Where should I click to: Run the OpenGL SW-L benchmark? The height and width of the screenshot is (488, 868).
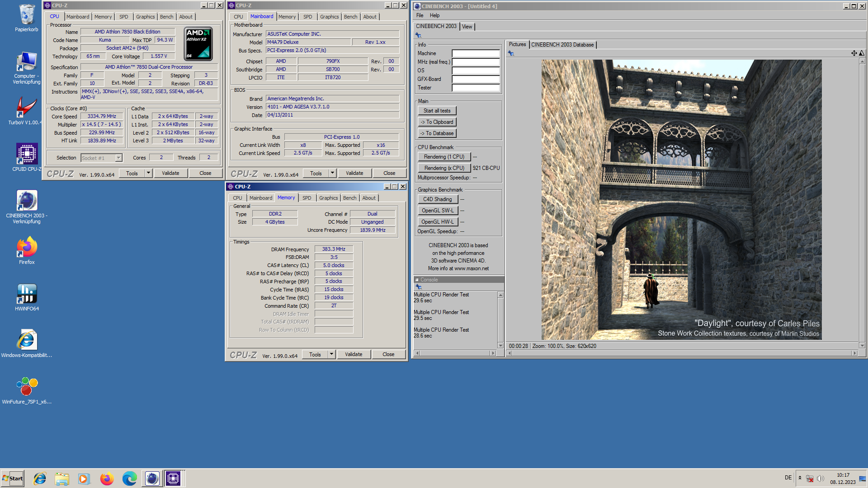click(438, 211)
